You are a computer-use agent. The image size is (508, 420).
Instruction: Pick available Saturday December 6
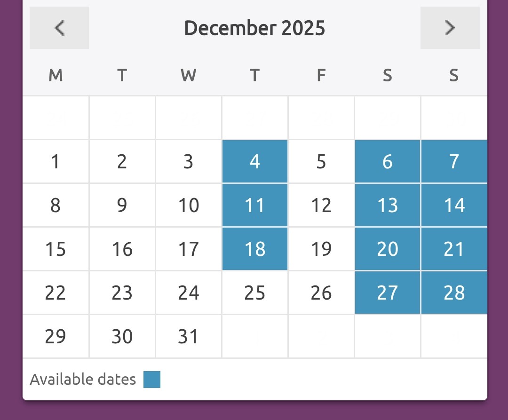click(388, 161)
